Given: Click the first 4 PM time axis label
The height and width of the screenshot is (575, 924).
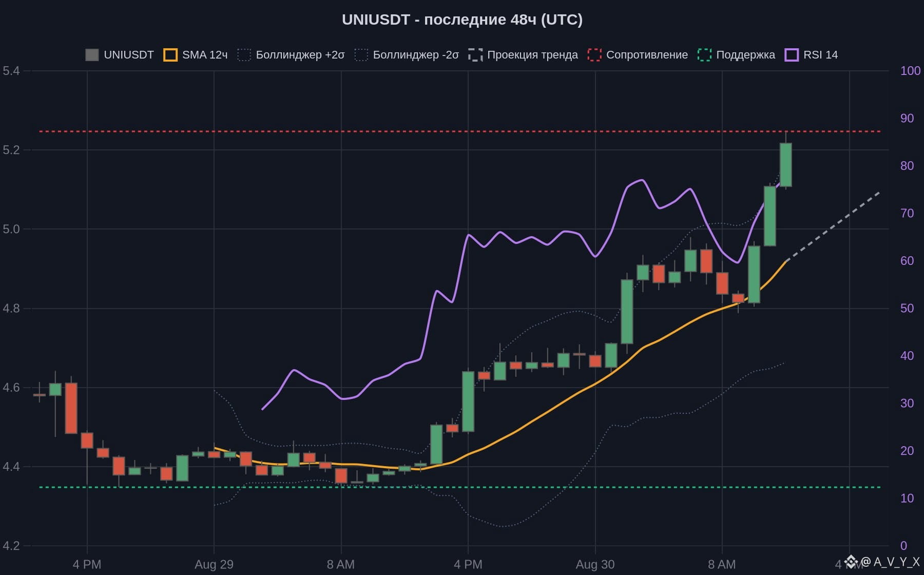Looking at the screenshot, I should 87,565.
